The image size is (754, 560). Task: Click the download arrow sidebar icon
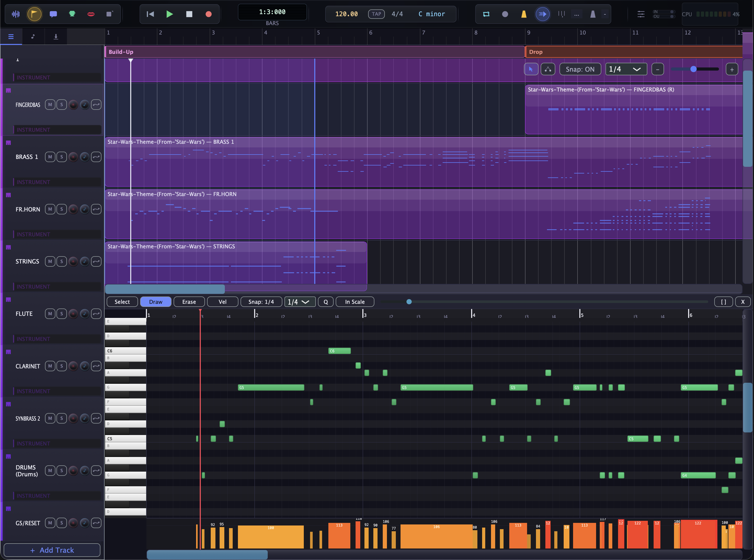[x=56, y=36]
